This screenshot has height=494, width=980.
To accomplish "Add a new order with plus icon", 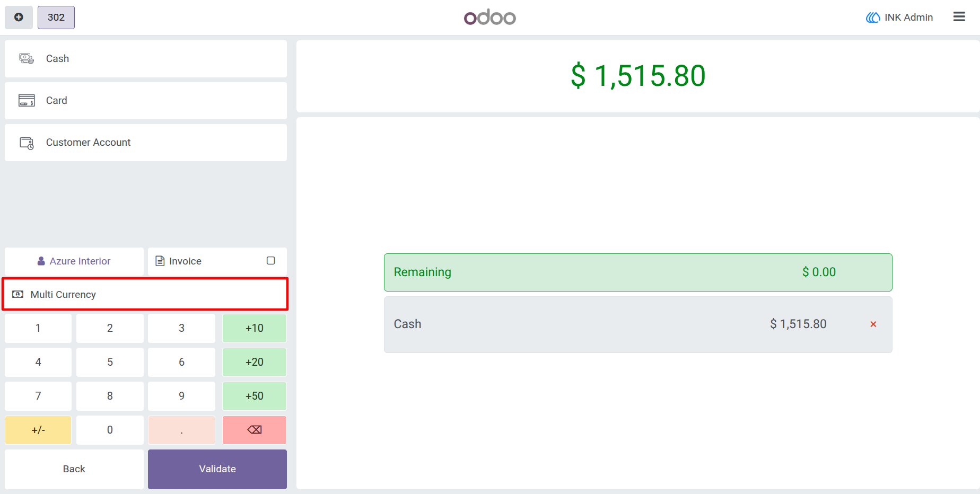I will pyautogui.click(x=19, y=17).
